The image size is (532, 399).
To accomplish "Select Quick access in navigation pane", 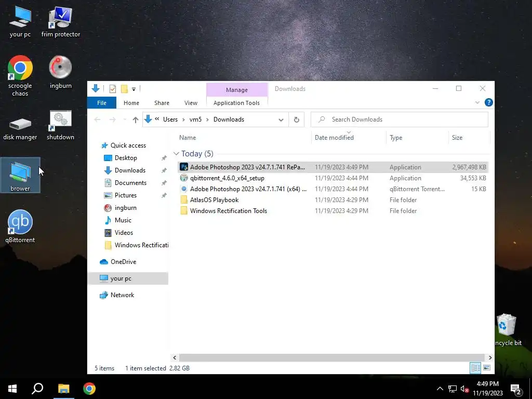I will [x=124, y=145].
